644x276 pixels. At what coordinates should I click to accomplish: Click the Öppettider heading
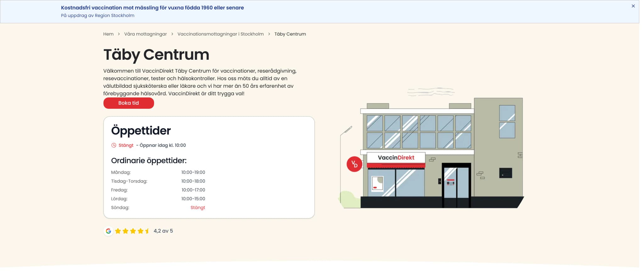click(x=141, y=130)
